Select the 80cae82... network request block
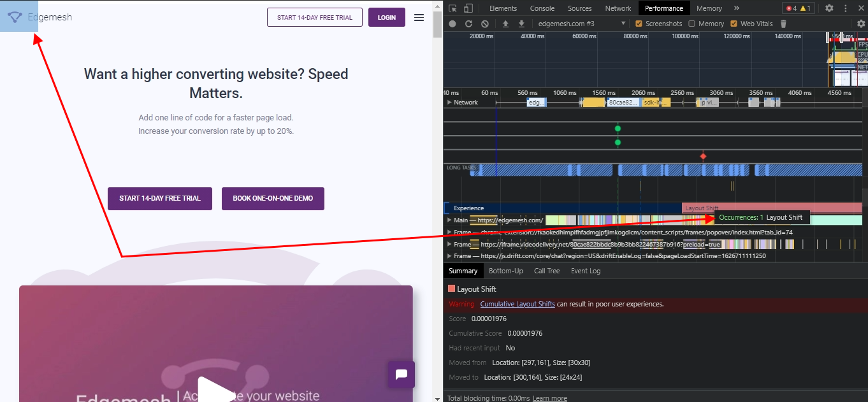 click(x=623, y=102)
